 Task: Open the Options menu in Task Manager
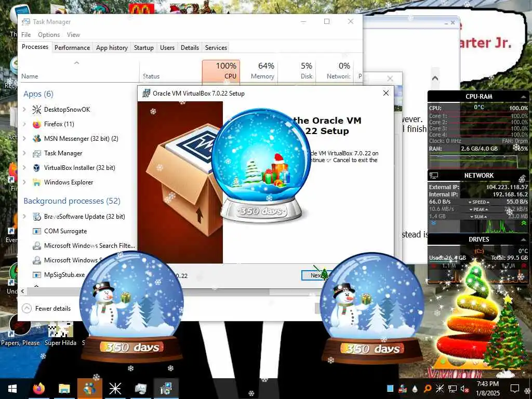tap(49, 35)
